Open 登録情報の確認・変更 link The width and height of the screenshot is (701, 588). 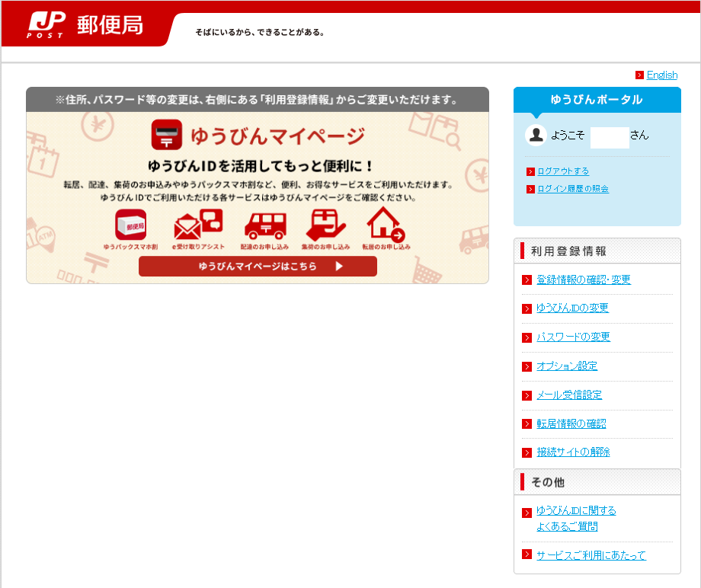[x=584, y=280]
